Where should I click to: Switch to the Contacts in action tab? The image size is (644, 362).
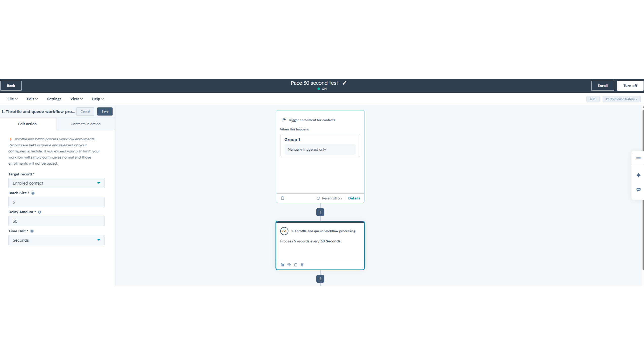85,124
